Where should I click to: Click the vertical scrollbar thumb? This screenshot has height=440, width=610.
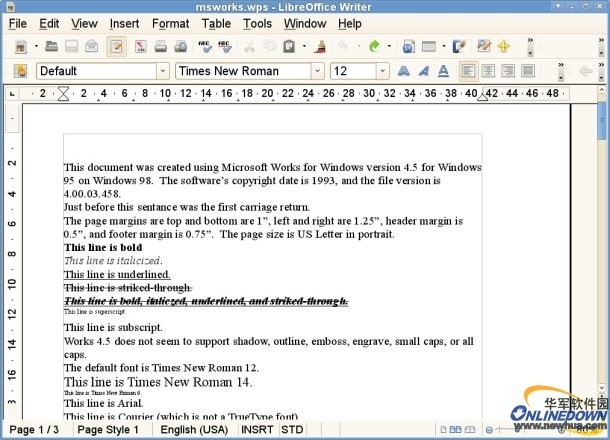tap(601, 119)
